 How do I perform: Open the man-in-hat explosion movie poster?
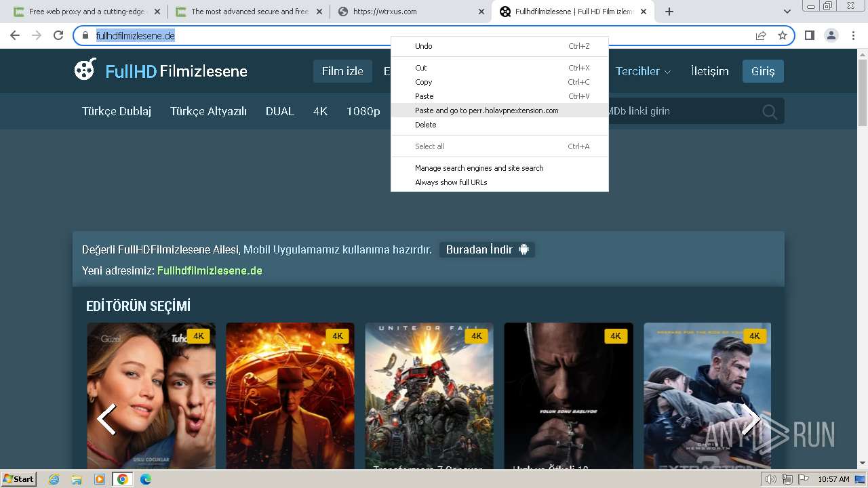(x=290, y=396)
